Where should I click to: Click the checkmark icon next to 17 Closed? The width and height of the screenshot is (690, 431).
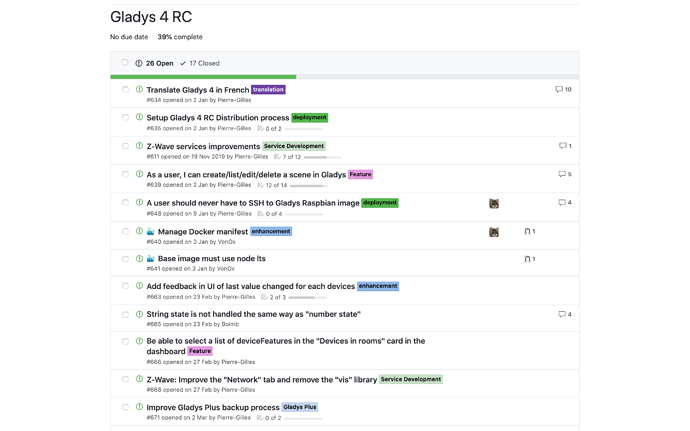pos(183,63)
